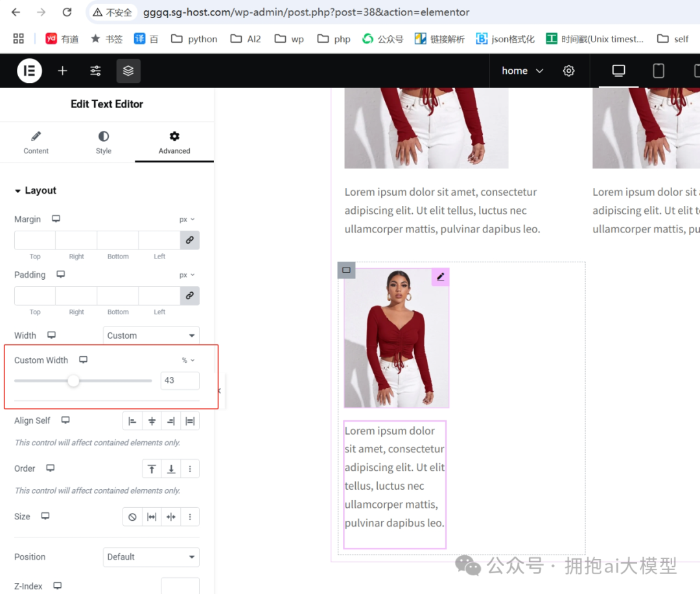Click the Custom Width slider handle
Viewport: 700px width, 594px height.
73,381
